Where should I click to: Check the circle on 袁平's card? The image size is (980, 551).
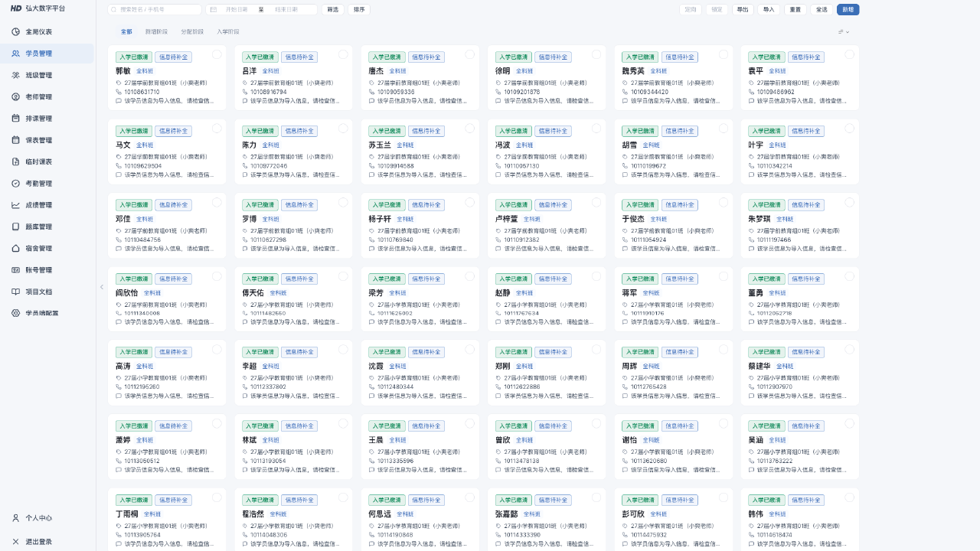[x=849, y=54]
